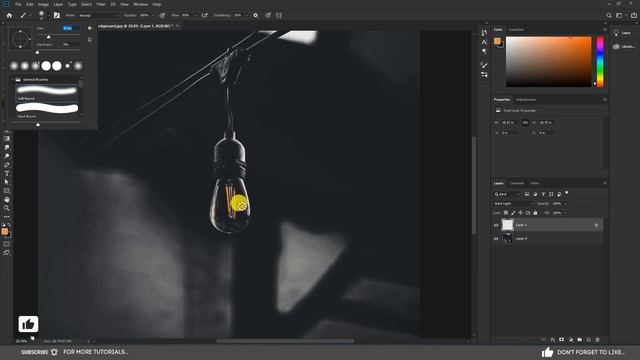The width and height of the screenshot is (640, 360).
Task: Toggle lock all padlock icon
Action: coord(536,213)
